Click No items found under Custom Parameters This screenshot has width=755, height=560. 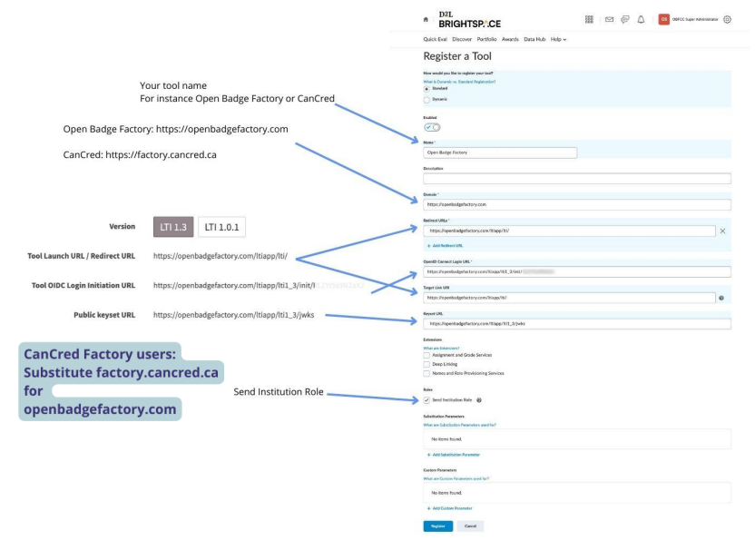click(x=446, y=493)
